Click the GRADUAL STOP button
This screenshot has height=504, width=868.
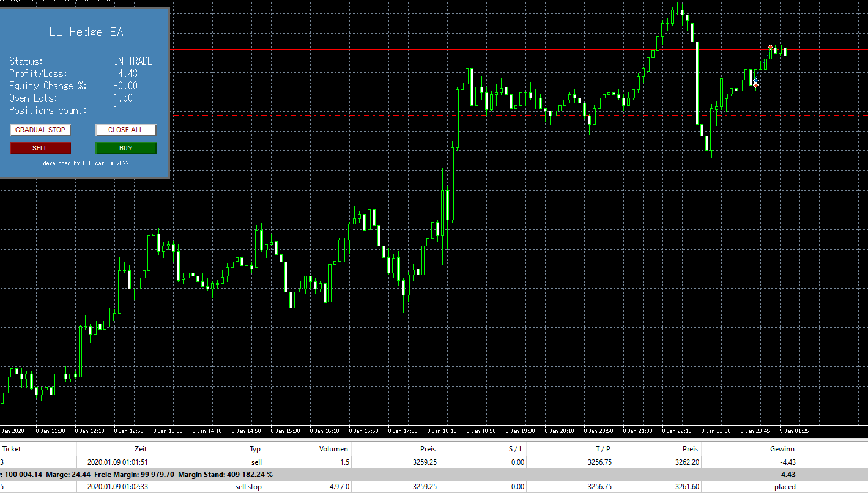tap(40, 130)
